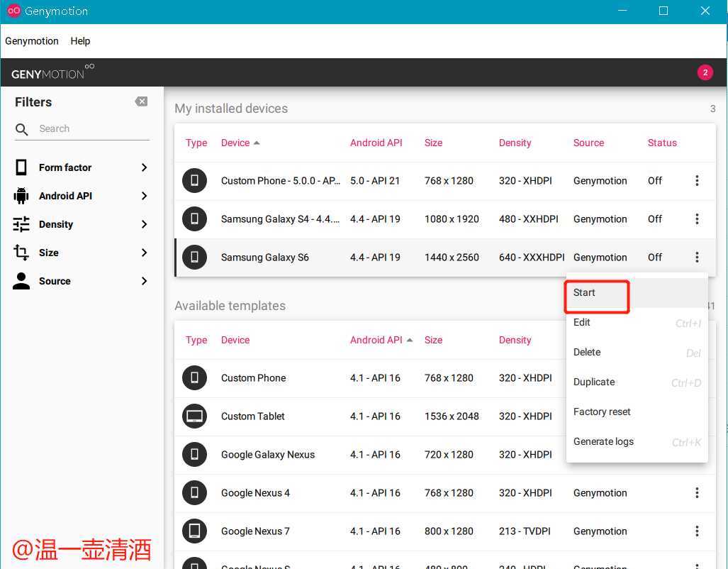Click the Custom Phone template icon

tap(194, 377)
